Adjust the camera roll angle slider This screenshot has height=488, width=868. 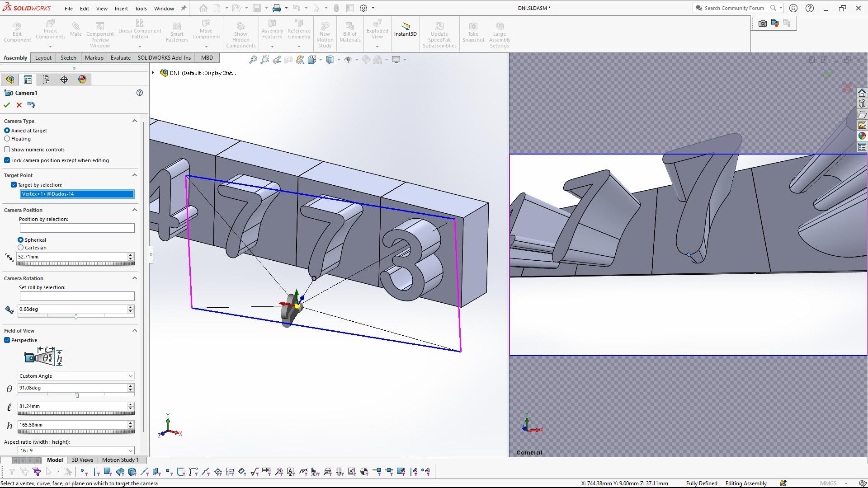[76, 317]
